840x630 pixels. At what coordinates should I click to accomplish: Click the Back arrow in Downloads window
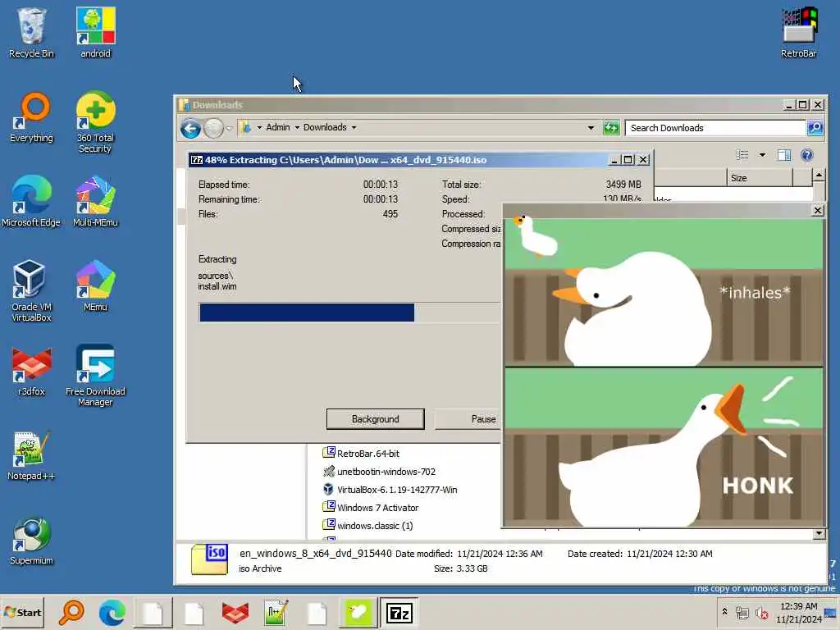[x=190, y=129]
